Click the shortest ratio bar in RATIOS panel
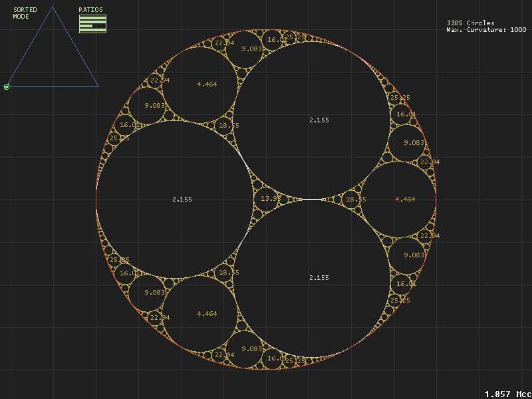 point(85,26)
